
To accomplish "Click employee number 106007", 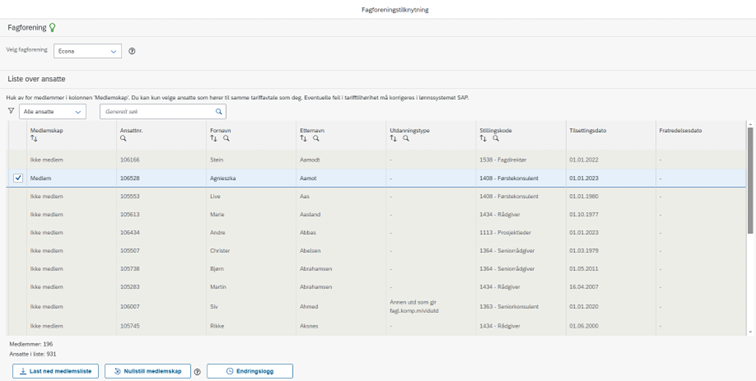I will (130, 307).
